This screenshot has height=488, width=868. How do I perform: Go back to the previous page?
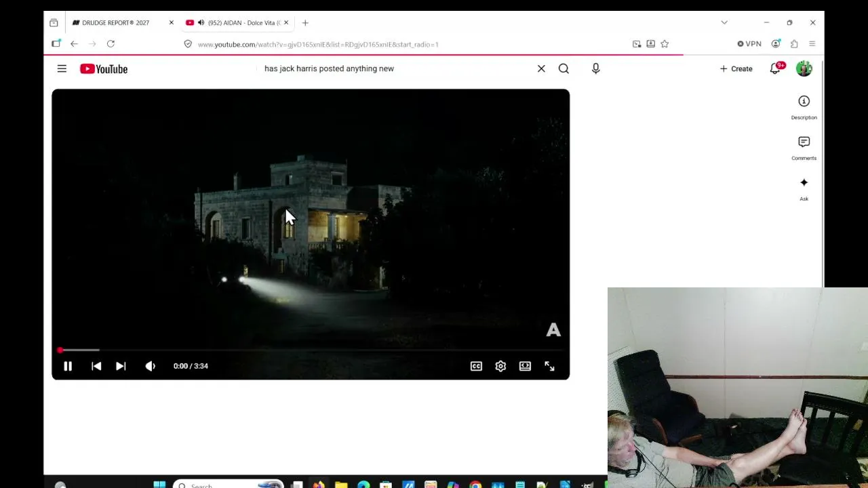[x=74, y=44]
